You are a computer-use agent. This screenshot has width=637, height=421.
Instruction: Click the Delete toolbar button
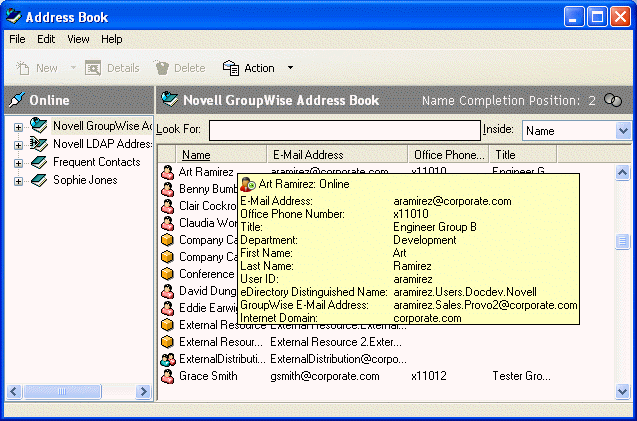click(179, 68)
